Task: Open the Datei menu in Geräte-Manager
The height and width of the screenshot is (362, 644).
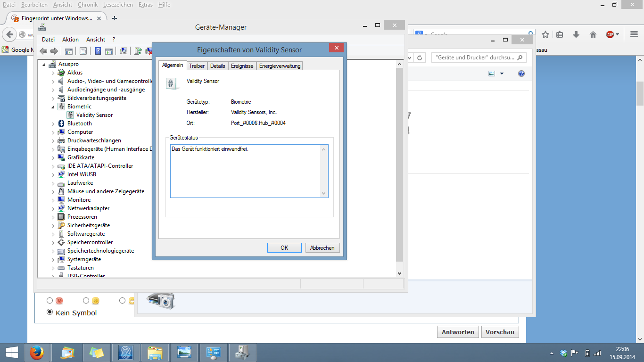Action: [x=48, y=40]
